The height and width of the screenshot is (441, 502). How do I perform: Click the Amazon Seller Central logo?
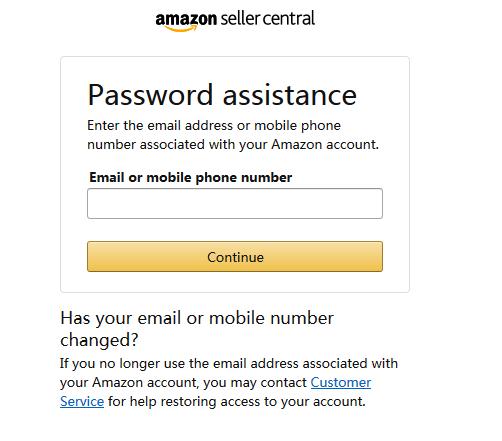235,21
